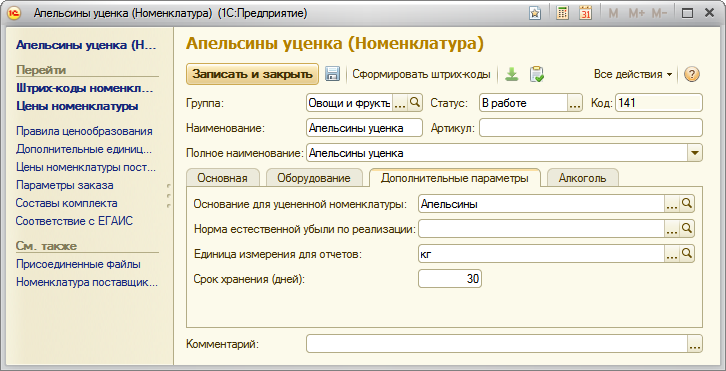Open Номенклатура поставщиков link
Screen dimensions: 726x371
[x=87, y=282]
